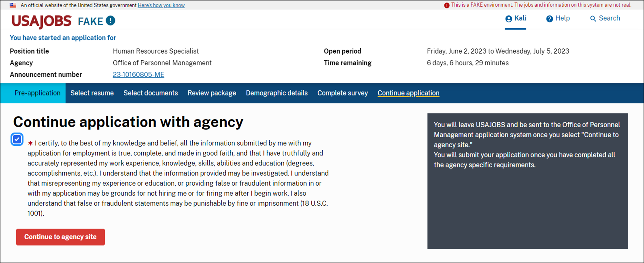Screen dimensions: 644x263
Task: Click 'Office of Personnel Management' agency value
Action: click(x=162, y=63)
